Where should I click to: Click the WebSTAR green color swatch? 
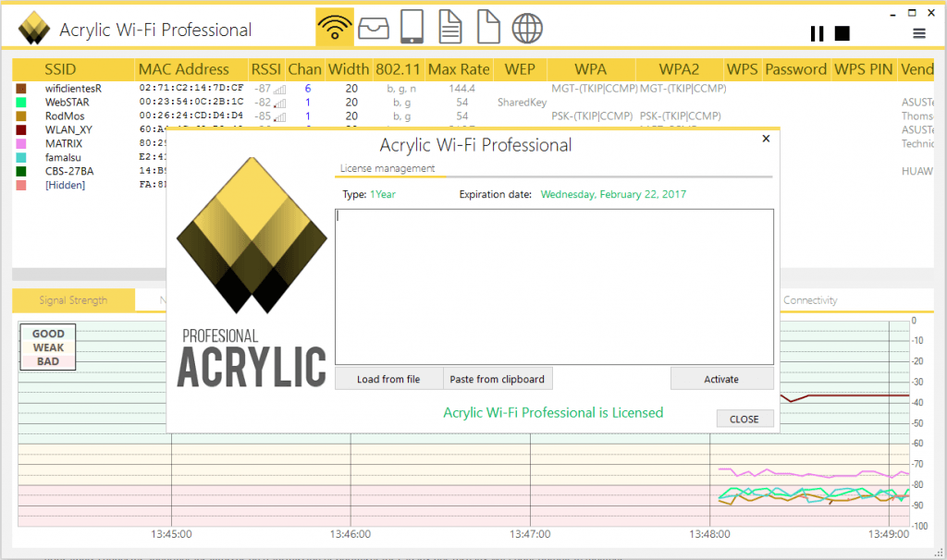pos(21,103)
